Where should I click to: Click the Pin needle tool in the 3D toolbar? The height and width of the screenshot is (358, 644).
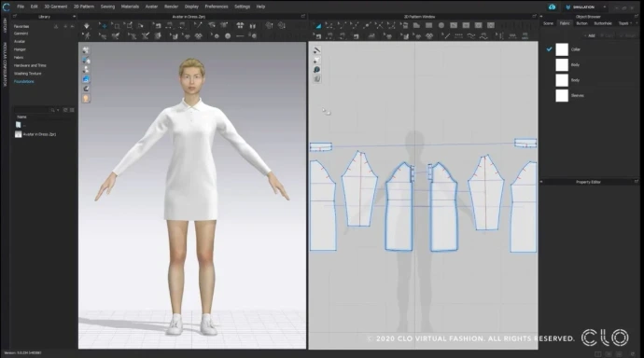coord(198,25)
